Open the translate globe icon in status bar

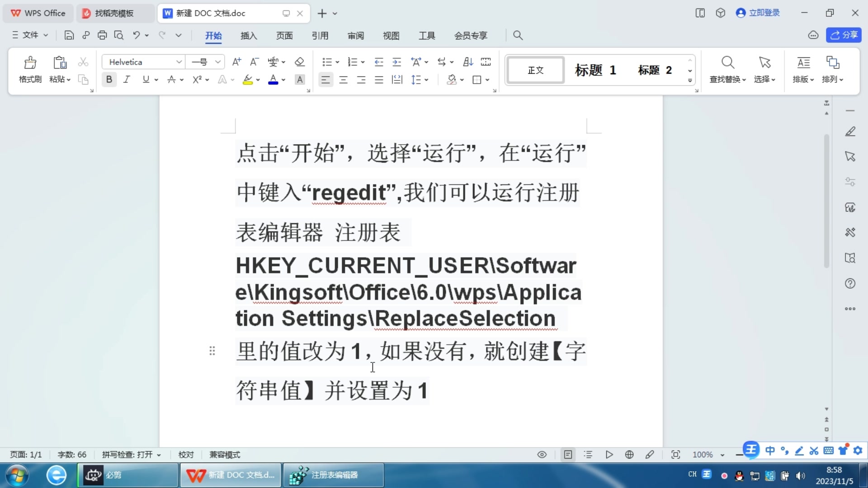(629, 455)
